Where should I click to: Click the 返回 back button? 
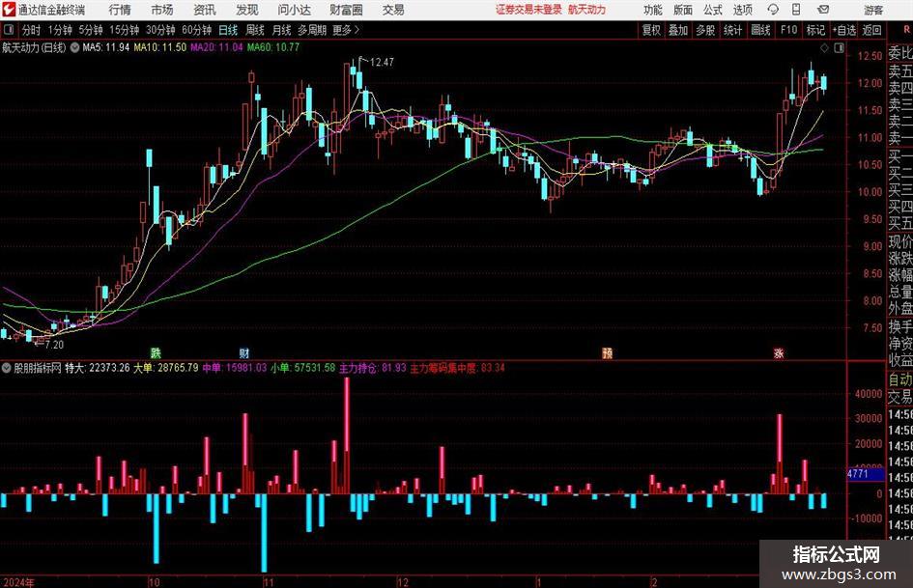point(871,30)
